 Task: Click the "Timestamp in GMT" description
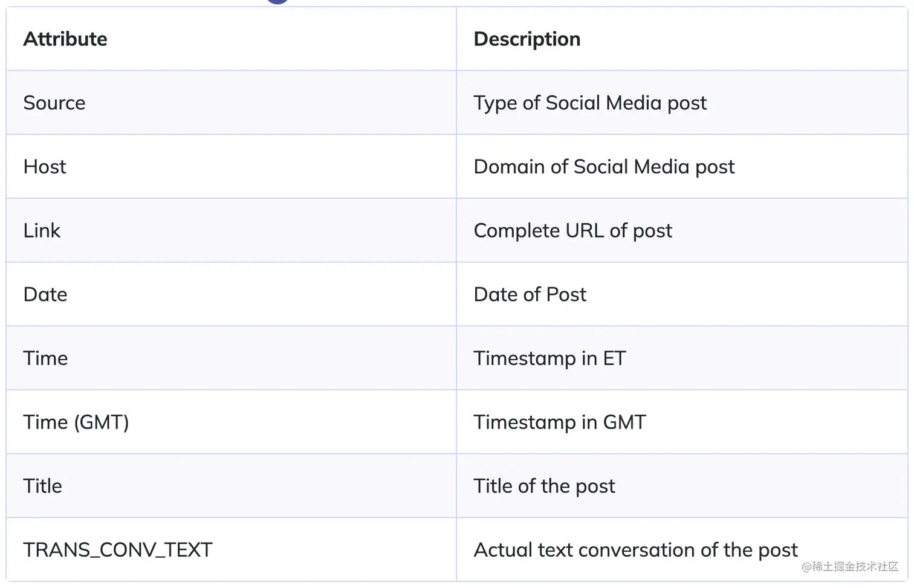coord(559,422)
